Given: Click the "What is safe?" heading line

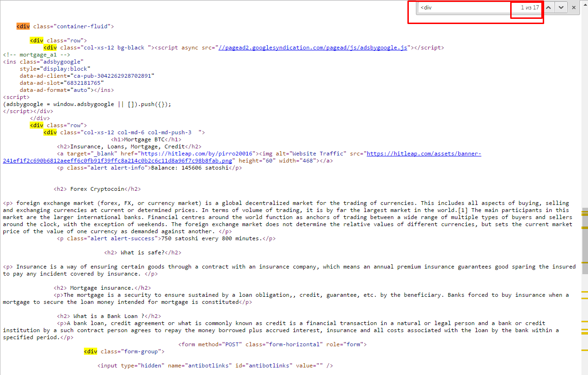Looking at the screenshot, I should click(142, 253).
